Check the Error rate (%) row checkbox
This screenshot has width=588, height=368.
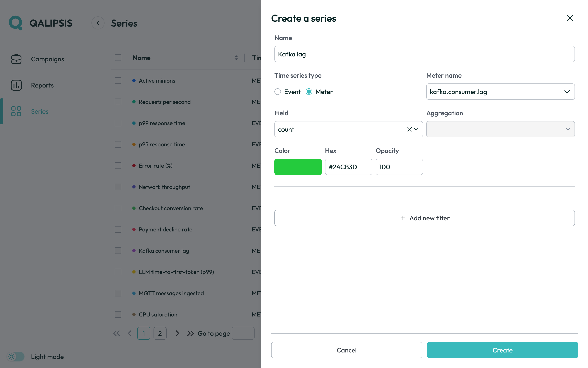(118, 166)
